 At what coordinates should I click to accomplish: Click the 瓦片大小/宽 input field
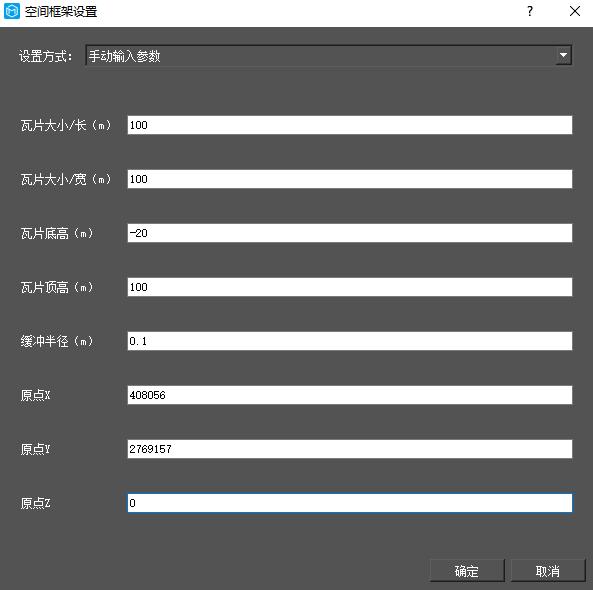(x=349, y=179)
